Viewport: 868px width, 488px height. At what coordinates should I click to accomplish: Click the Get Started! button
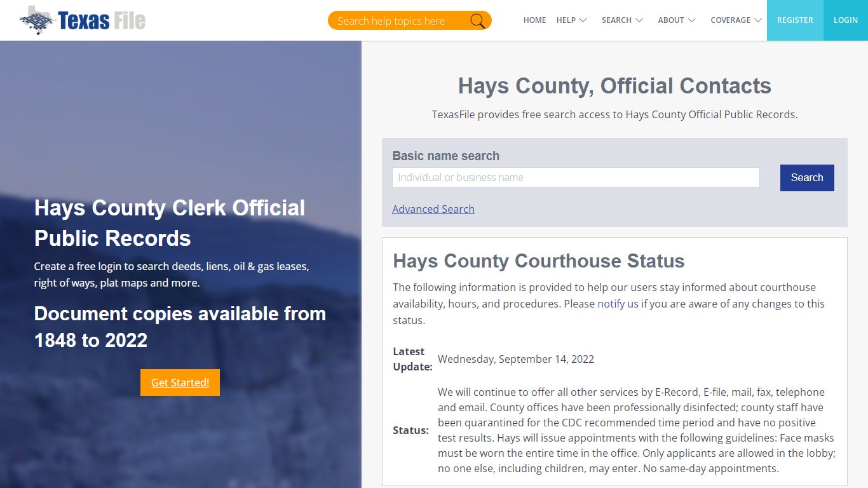(x=180, y=383)
